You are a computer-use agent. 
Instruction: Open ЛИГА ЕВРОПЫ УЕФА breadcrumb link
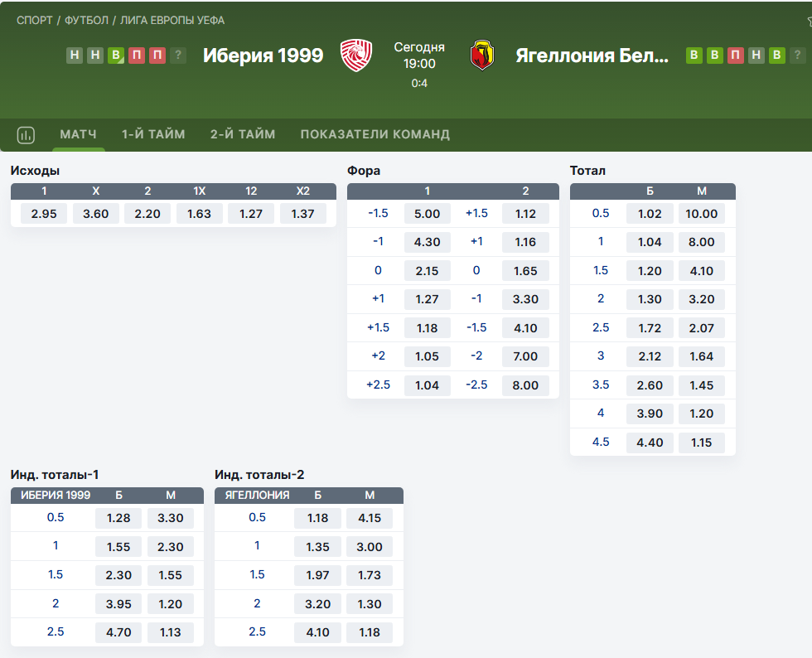coord(172,20)
